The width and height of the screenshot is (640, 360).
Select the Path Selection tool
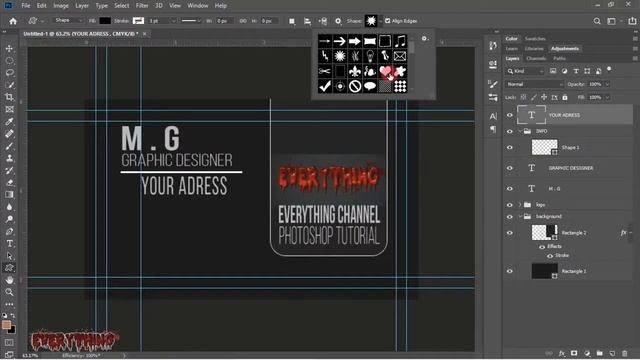point(9,256)
